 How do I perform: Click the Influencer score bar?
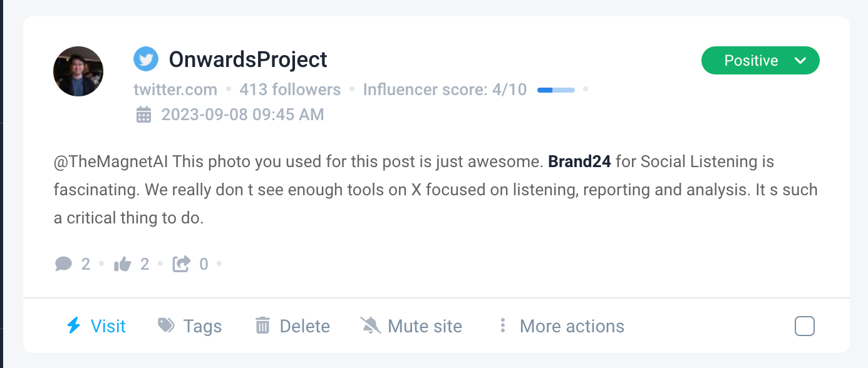pos(556,90)
